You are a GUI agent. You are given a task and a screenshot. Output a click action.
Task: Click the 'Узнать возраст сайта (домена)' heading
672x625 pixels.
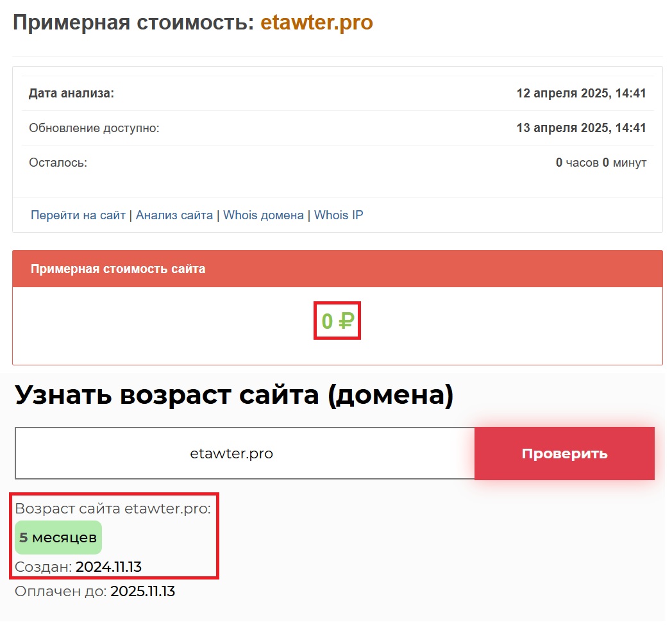[x=233, y=396]
